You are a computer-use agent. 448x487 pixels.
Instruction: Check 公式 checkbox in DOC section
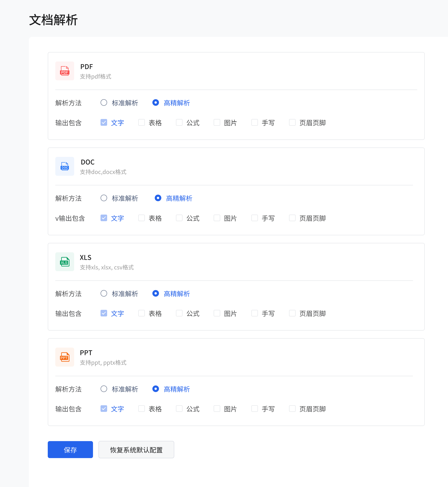179,218
